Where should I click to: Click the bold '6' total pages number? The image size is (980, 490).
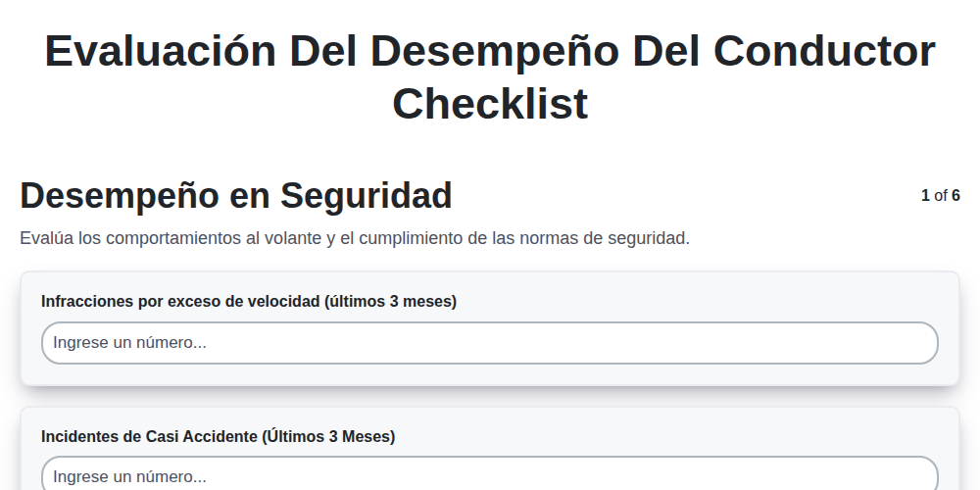tap(955, 196)
